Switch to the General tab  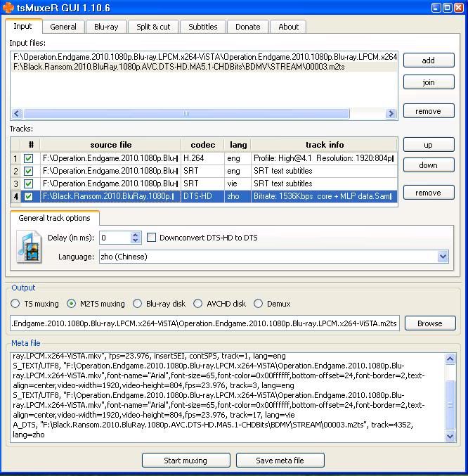point(63,27)
